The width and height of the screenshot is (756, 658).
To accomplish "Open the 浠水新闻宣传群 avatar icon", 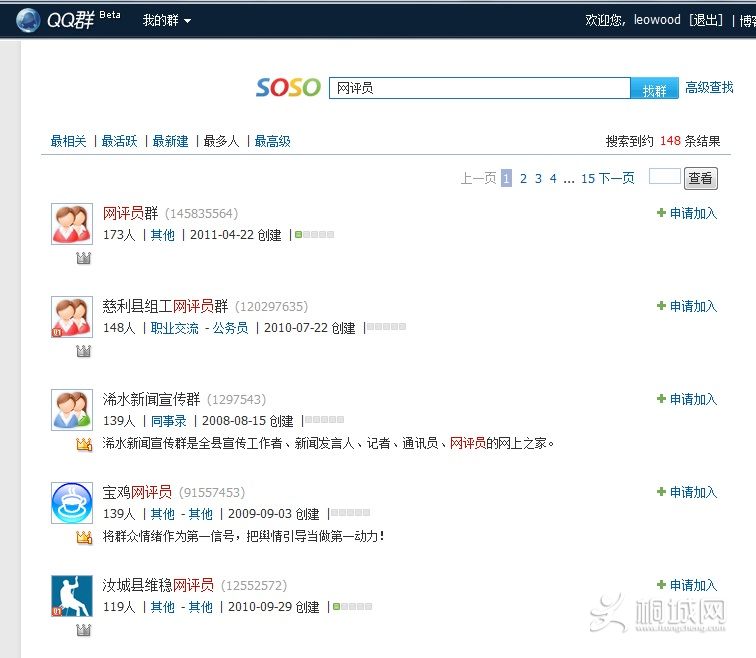I will [72, 410].
